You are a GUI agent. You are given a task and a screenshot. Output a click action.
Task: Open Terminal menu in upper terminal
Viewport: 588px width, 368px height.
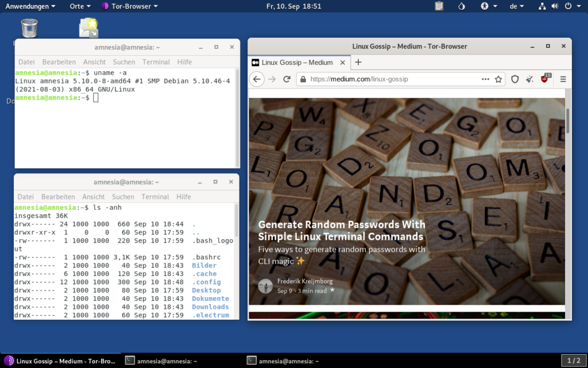[156, 62]
